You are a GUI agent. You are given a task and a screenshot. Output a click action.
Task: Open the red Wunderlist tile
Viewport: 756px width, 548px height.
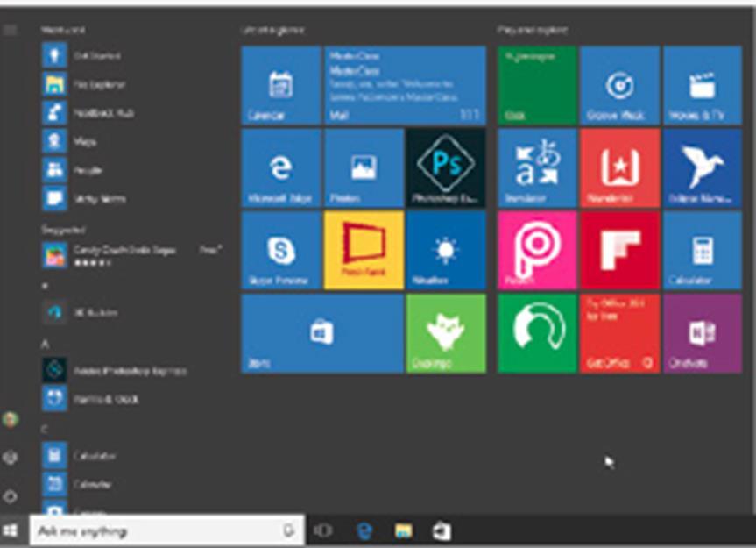click(620, 167)
